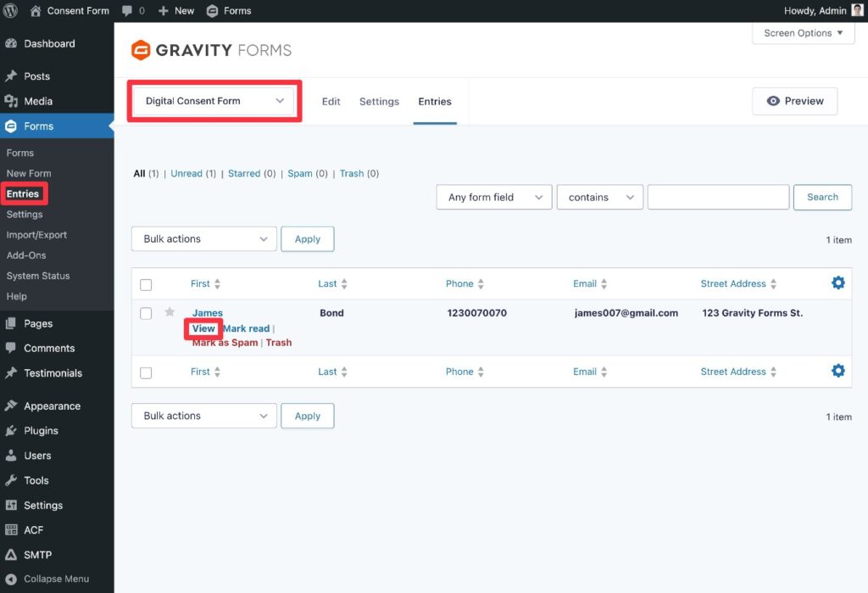Click the comments bubble icon in admin bar
The height and width of the screenshot is (593, 868).
[127, 11]
